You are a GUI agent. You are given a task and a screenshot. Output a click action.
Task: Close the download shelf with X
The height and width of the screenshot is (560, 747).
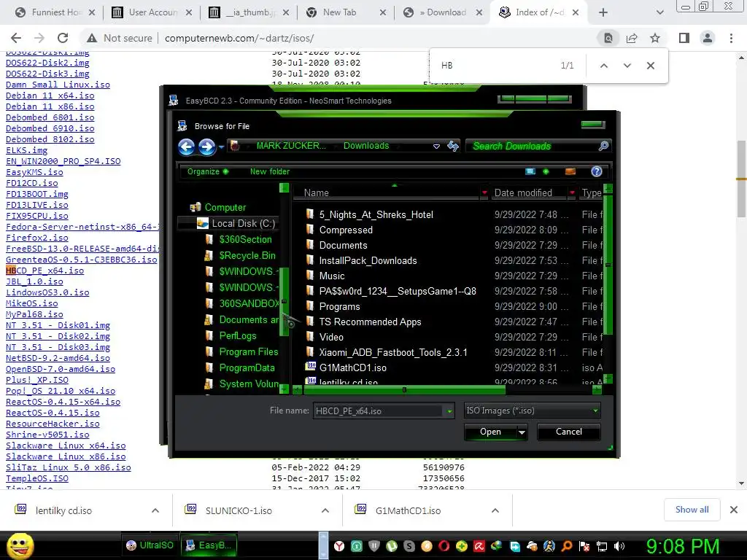[734, 510]
